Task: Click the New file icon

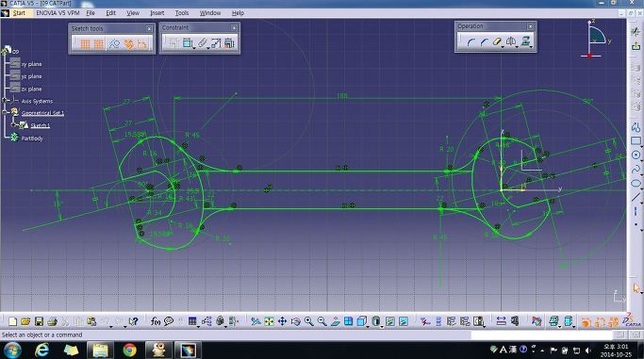Action: point(13,321)
